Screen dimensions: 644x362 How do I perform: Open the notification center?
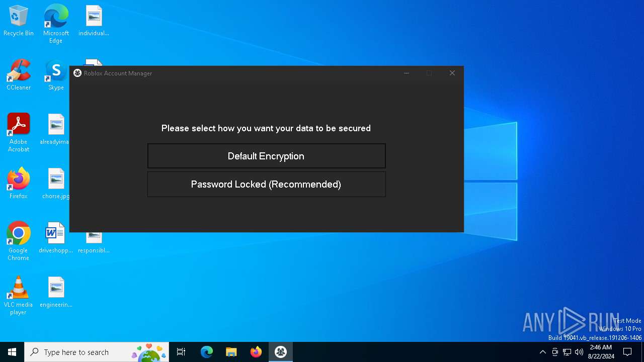[627, 352]
